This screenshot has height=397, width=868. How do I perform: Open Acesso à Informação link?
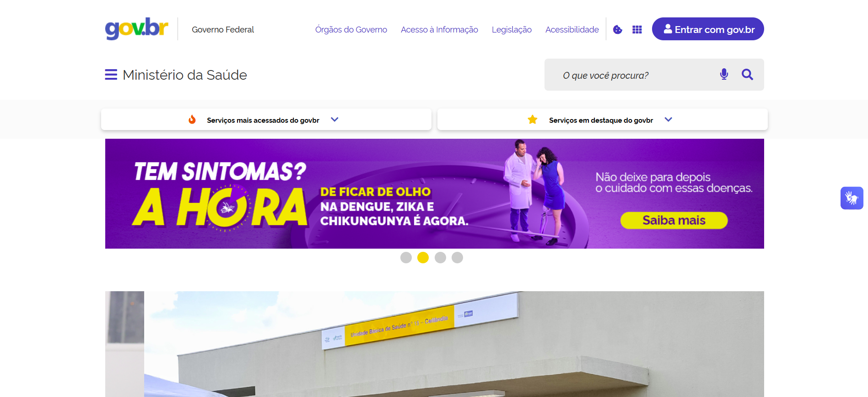439,29
